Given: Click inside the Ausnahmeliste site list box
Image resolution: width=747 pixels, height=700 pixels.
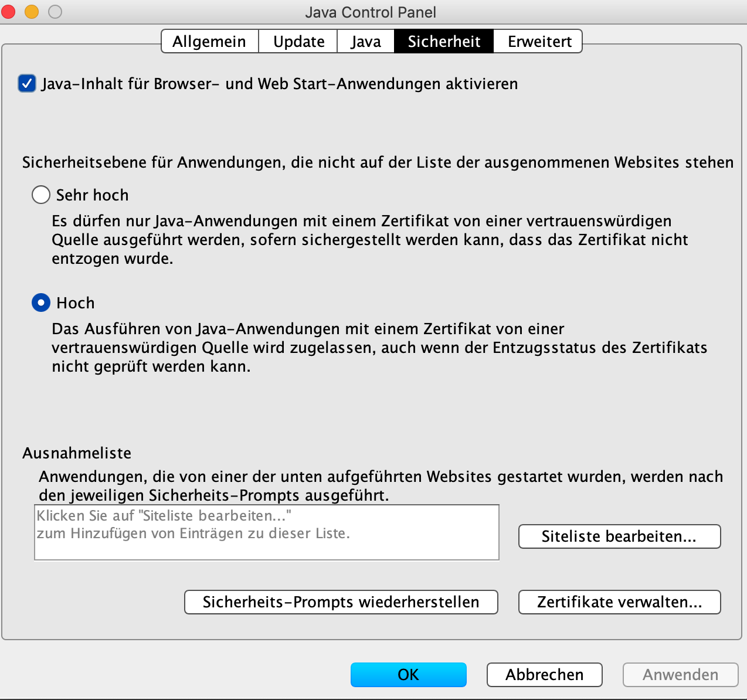Looking at the screenshot, I should tap(267, 532).
